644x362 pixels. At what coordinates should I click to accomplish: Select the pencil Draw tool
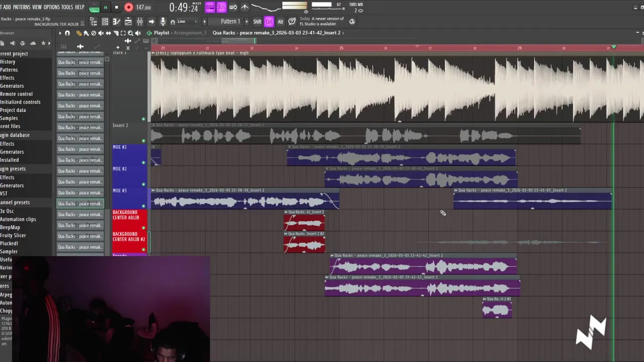coord(79,33)
